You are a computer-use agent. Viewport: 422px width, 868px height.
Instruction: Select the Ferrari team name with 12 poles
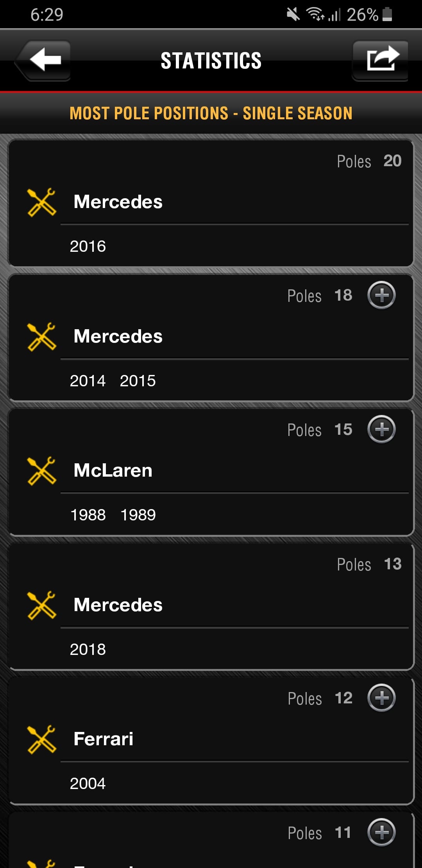[104, 739]
